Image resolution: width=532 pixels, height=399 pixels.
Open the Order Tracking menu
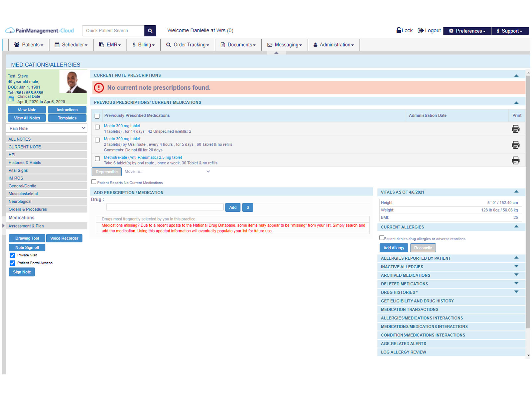(188, 45)
